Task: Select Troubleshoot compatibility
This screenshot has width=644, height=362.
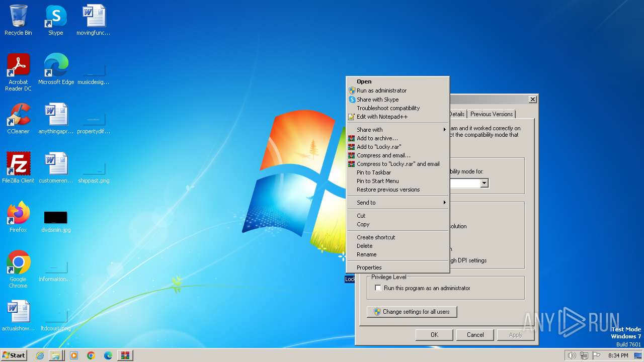Action: pos(397,108)
